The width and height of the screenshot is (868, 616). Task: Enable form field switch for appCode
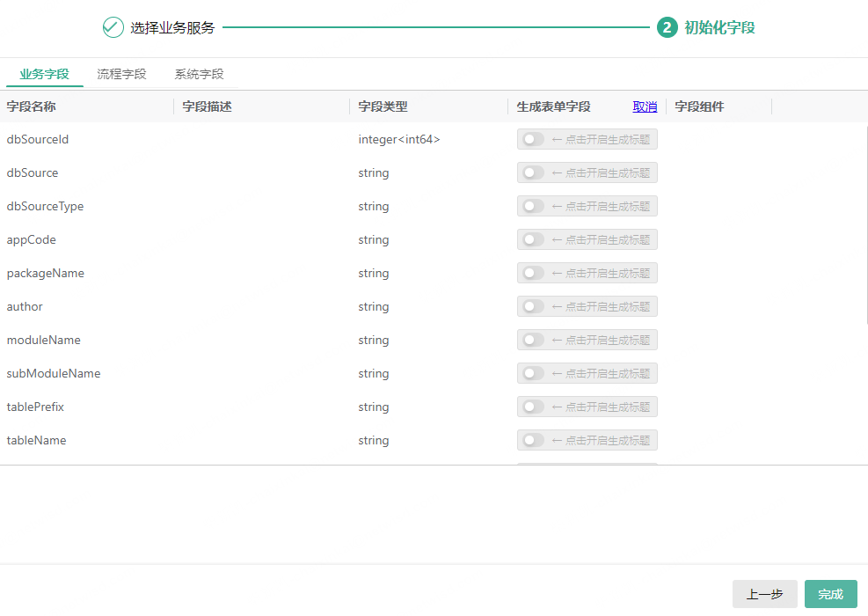point(534,239)
